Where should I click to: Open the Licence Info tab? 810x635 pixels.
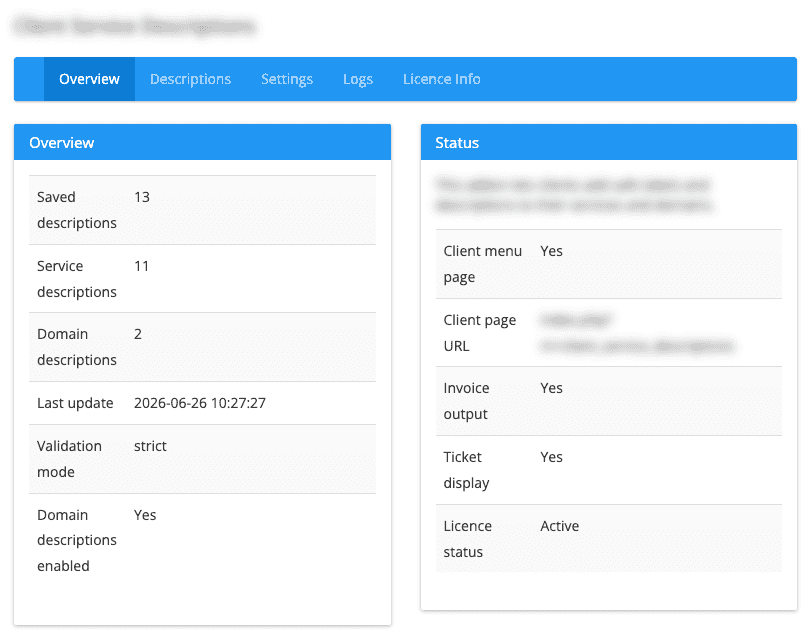(442, 79)
